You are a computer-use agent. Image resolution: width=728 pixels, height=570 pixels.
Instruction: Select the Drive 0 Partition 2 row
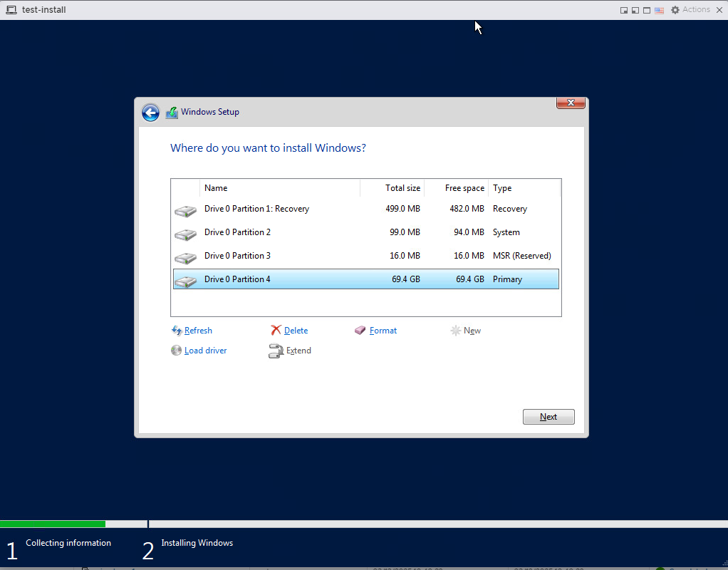(x=366, y=232)
